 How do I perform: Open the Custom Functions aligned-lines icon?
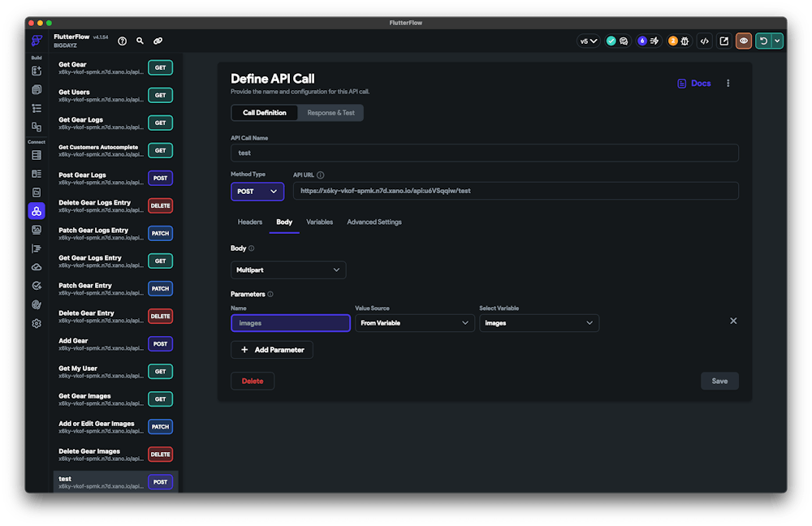37,248
